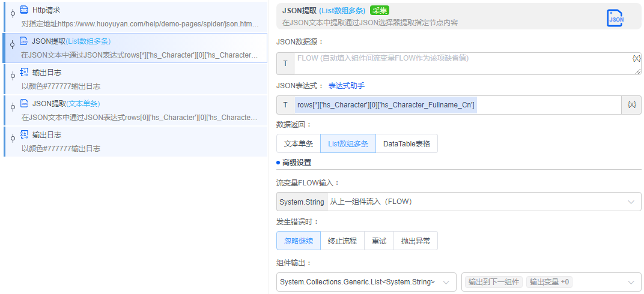Select the JSON提取(List数组多条) step row

136,48
